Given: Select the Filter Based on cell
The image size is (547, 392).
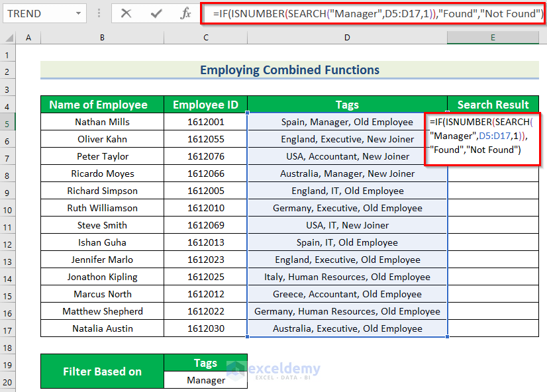Looking at the screenshot, I should click(x=101, y=371).
